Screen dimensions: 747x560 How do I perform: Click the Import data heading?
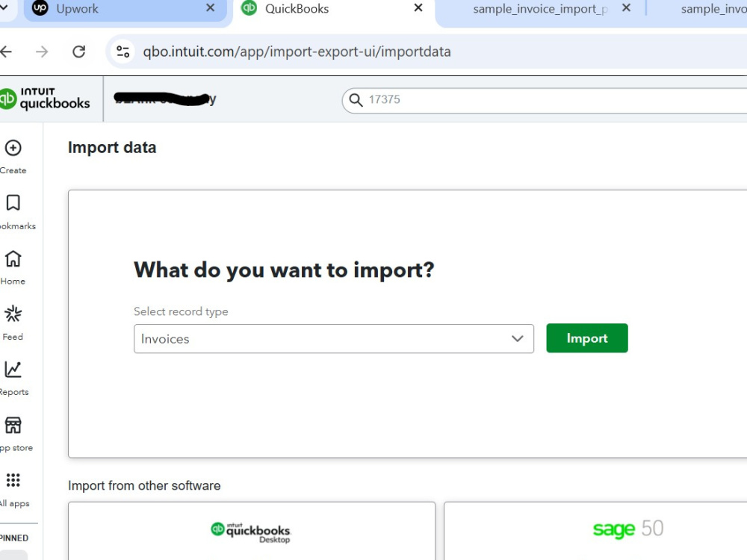(112, 148)
